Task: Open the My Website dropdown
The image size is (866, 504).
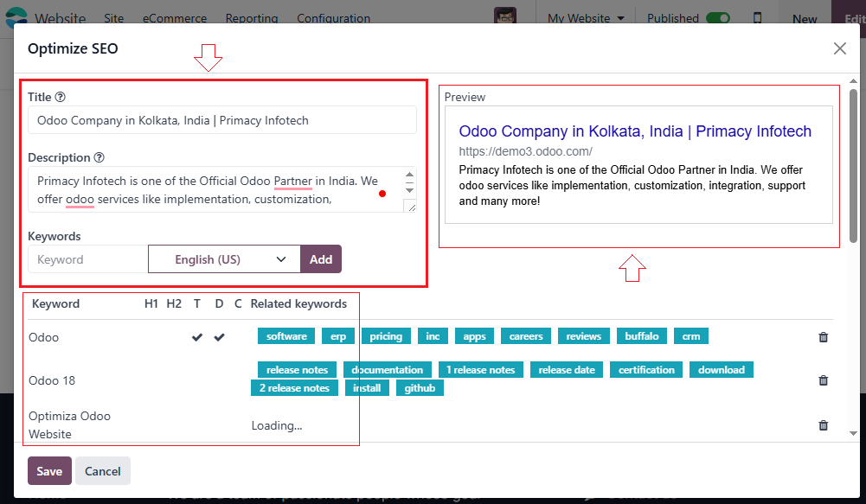Action: tap(586, 16)
